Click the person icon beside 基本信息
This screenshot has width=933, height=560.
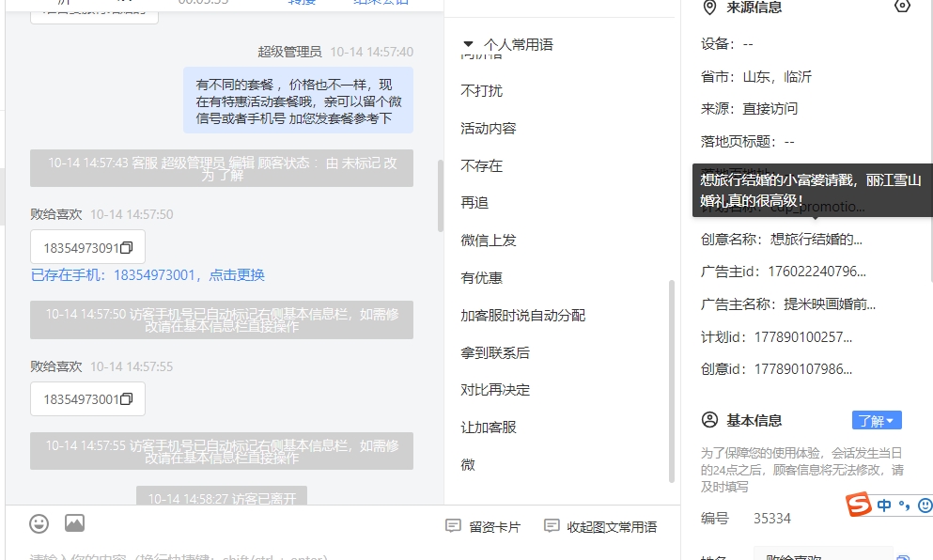click(710, 420)
